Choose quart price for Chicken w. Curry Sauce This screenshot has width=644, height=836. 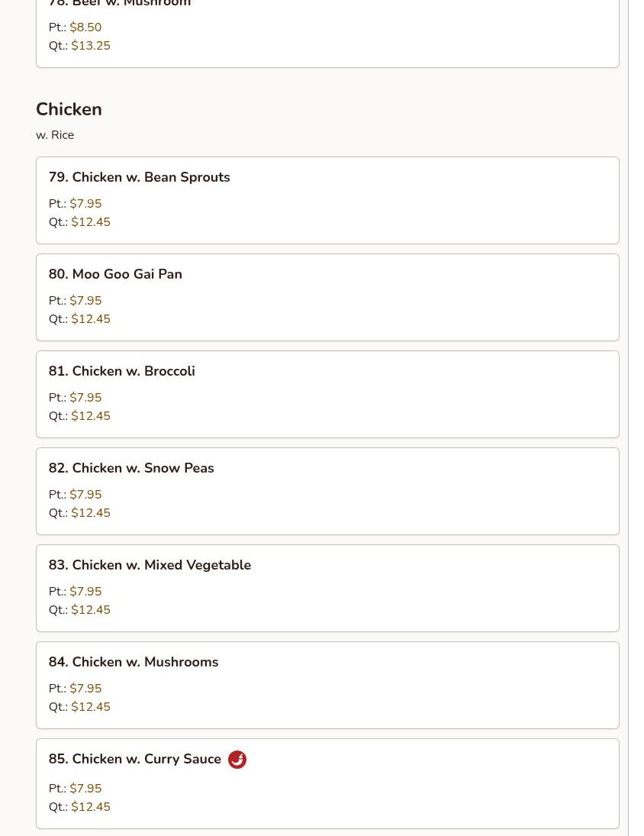click(91, 807)
